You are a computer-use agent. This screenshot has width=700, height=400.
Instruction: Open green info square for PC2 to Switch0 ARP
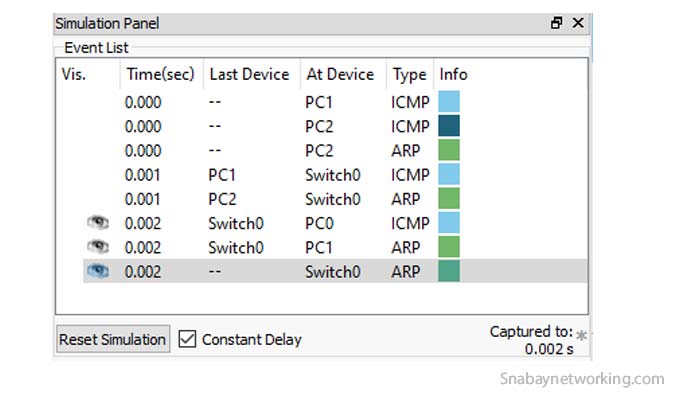click(449, 198)
